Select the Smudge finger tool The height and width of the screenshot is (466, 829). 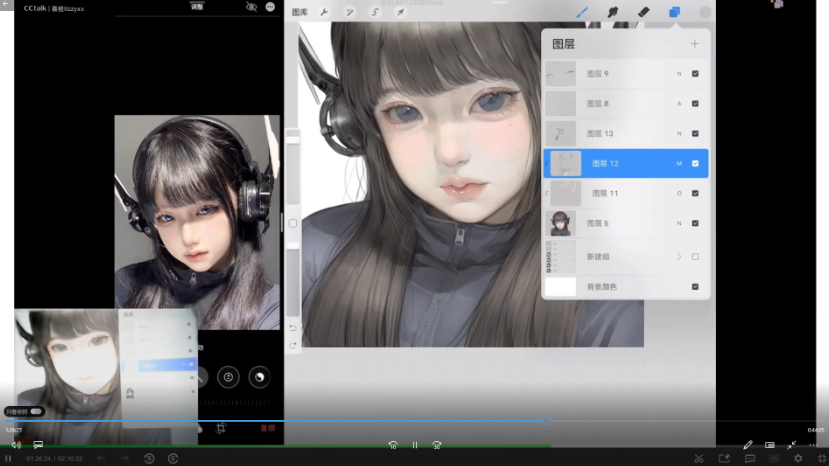pos(613,12)
